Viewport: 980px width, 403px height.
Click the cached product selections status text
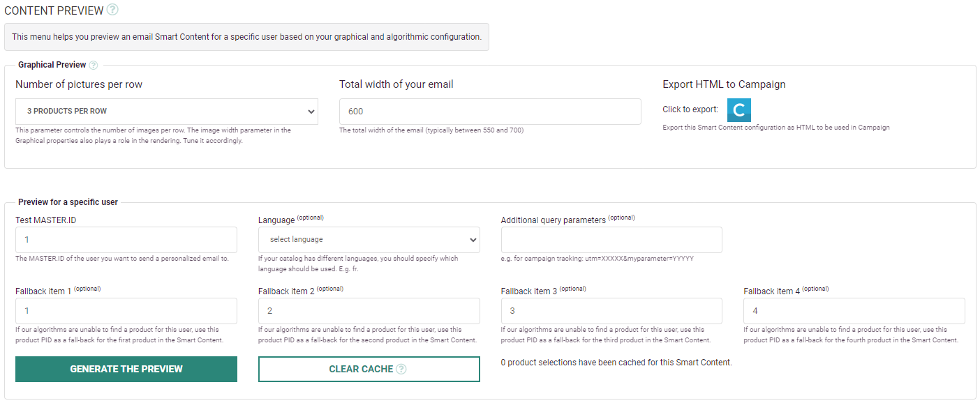[x=616, y=363]
